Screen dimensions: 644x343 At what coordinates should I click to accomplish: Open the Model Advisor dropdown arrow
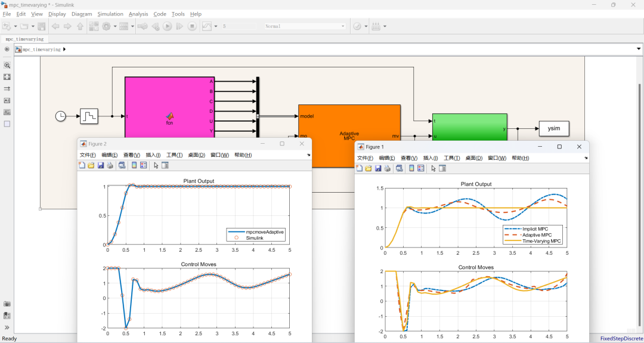coord(366,26)
